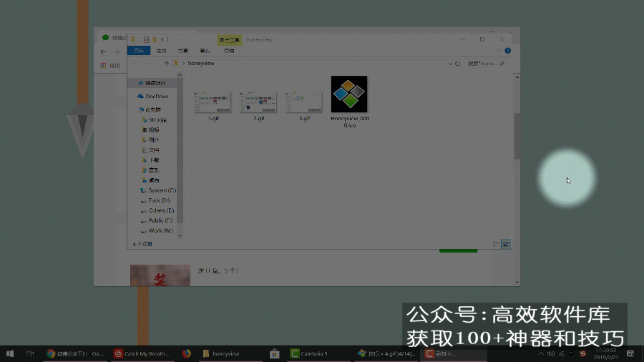The width and height of the screenshot is (644, 362).
Task: Open the Honeyview_0000.ico file thumbnail
Action: (x=349, y=94)
